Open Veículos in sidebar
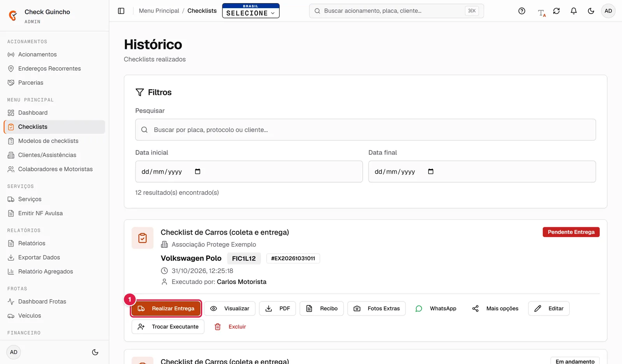Screen dimensions: 622x364 click(x=54, y=316)
